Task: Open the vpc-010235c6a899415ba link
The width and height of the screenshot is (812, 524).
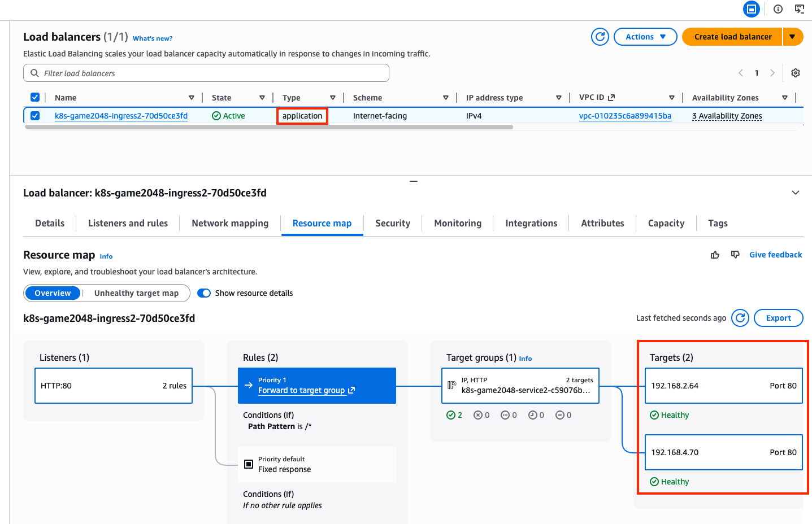Action: point(625,116)
